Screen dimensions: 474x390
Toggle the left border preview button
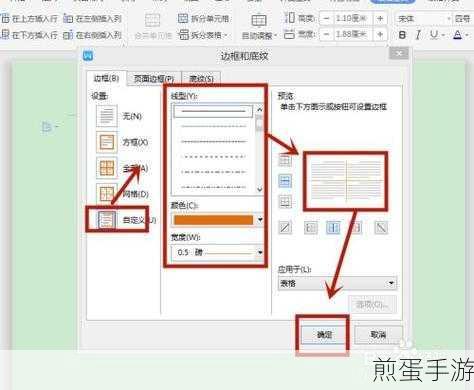[x=311, y=228]
